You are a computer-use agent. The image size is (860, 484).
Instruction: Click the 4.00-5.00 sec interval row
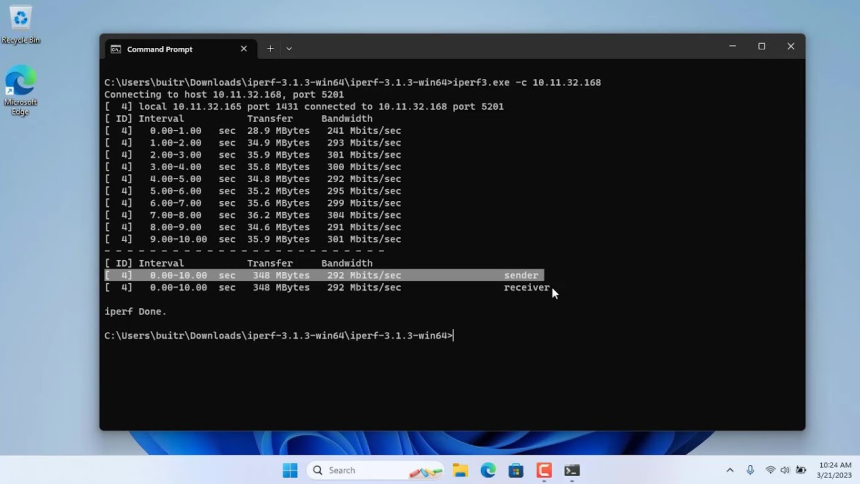coord(253,179)
